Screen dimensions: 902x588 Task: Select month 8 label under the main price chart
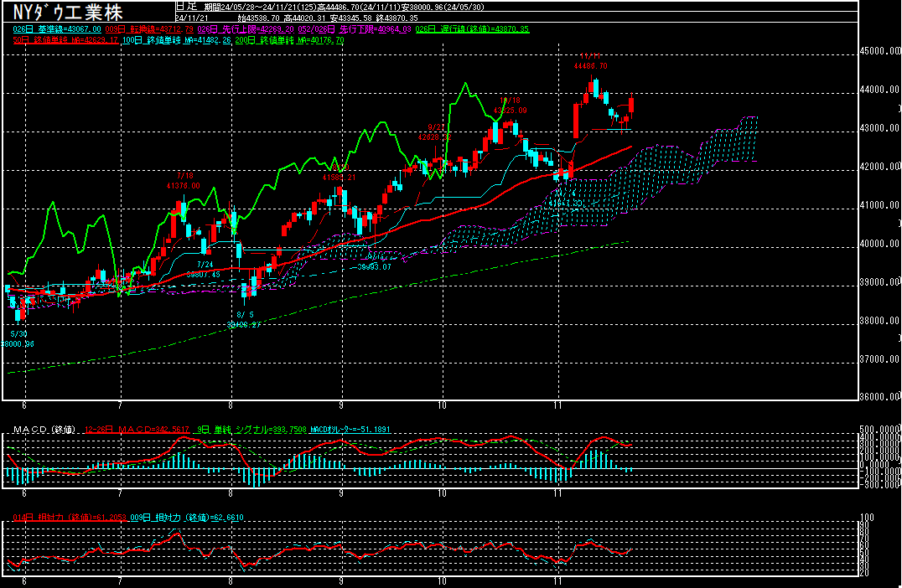click(231, 405)
